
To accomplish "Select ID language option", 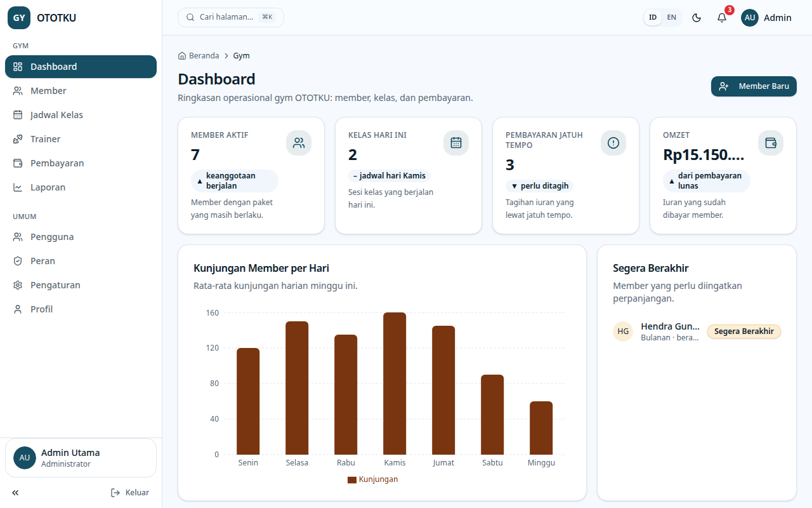I will (653, 18).
